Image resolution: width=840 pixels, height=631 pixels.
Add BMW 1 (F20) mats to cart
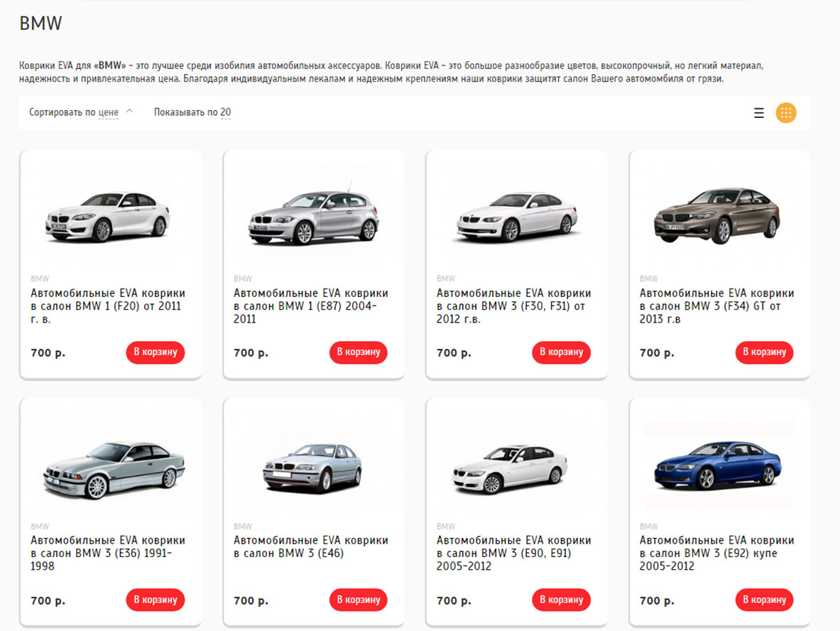[x=155, y=352]
